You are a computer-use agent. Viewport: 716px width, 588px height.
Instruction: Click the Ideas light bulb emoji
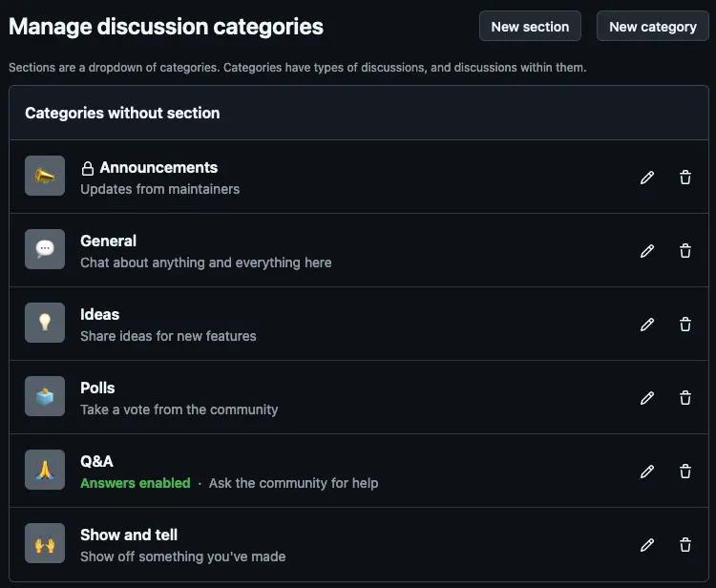coord(45,323)
